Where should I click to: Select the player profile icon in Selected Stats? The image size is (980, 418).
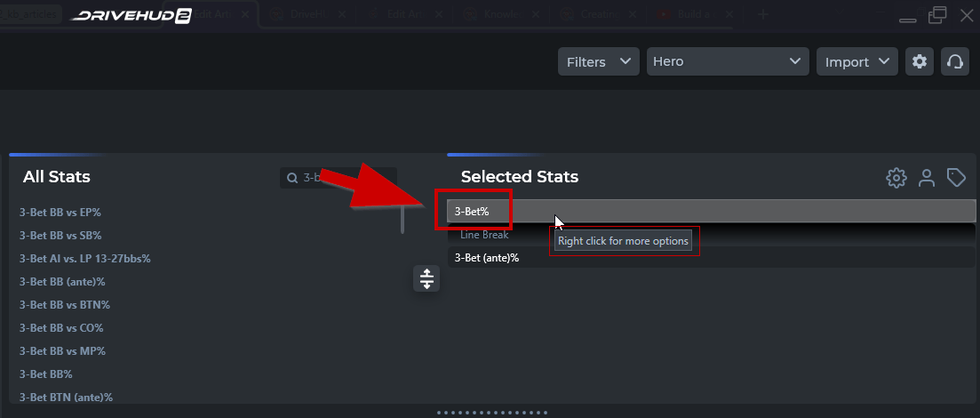(x=927, y=178)
